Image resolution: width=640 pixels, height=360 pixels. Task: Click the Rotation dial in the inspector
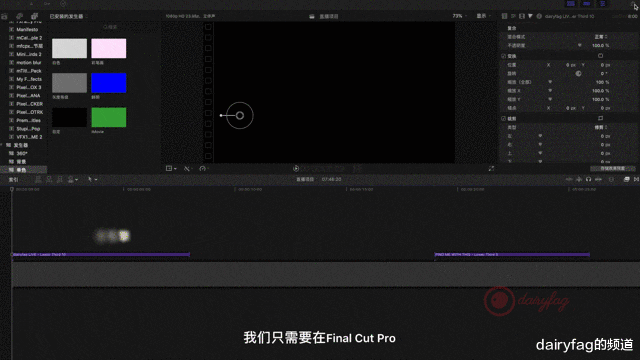578,73
